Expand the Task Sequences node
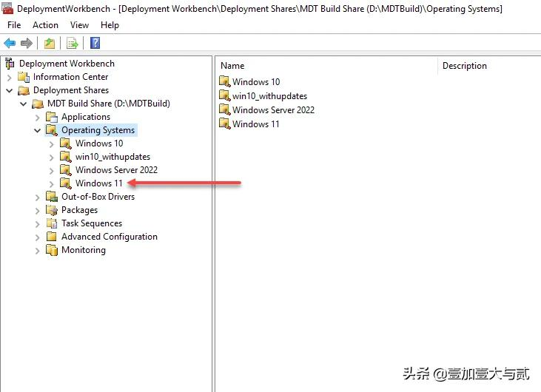541x392 pixels. (37, 224)
